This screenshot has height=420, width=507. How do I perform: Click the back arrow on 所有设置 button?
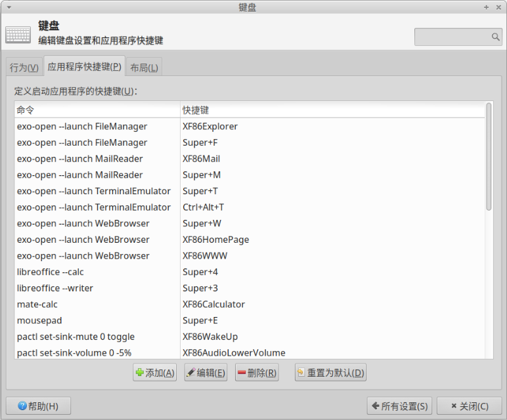coord(376,406)
